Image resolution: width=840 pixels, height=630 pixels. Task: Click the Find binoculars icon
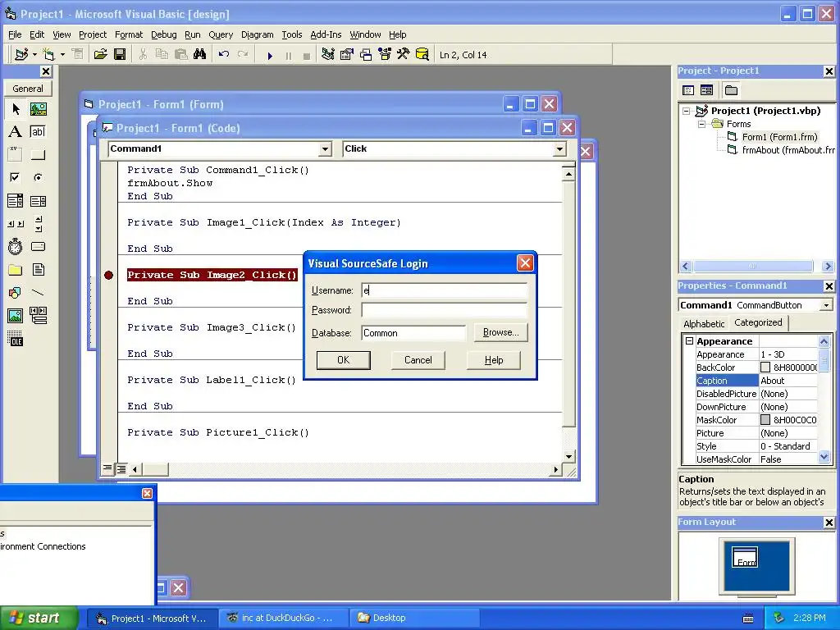tap(200, 55)
